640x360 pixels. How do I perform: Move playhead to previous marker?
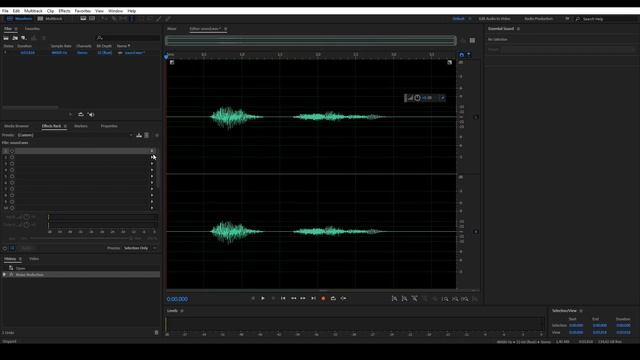283,298
